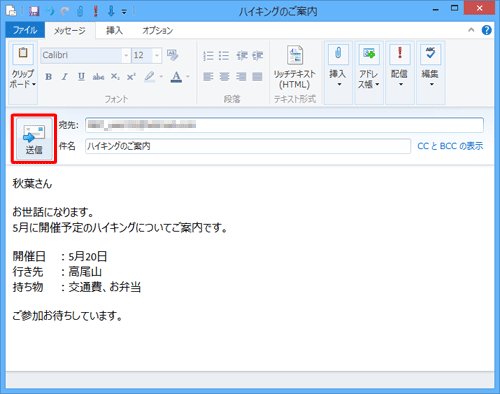Apply a bulleted list
The width and height of the screenshot is (500, 394).
pyautogui.click(x=224, y=55)
